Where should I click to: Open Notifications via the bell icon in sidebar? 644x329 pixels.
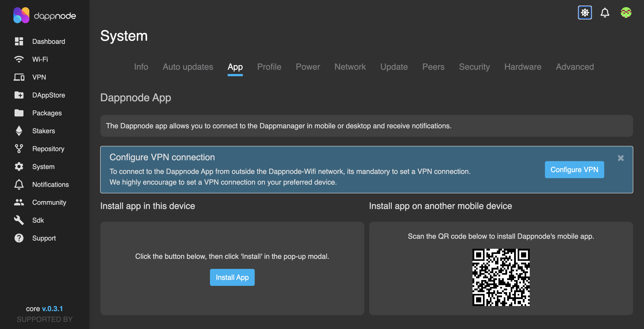19,184
